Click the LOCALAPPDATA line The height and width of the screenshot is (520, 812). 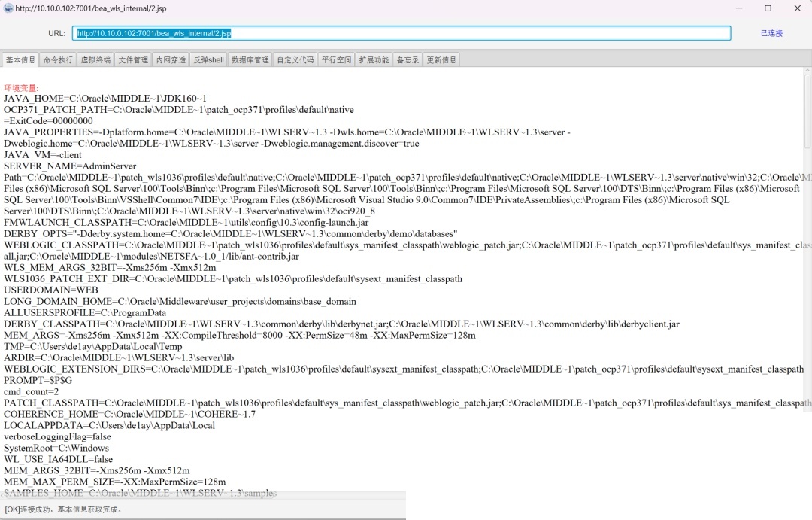(x=109, y=426)
